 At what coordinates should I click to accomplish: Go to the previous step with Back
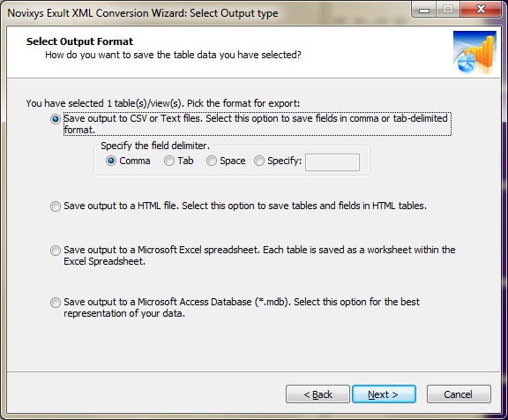[x=317, y=394]
